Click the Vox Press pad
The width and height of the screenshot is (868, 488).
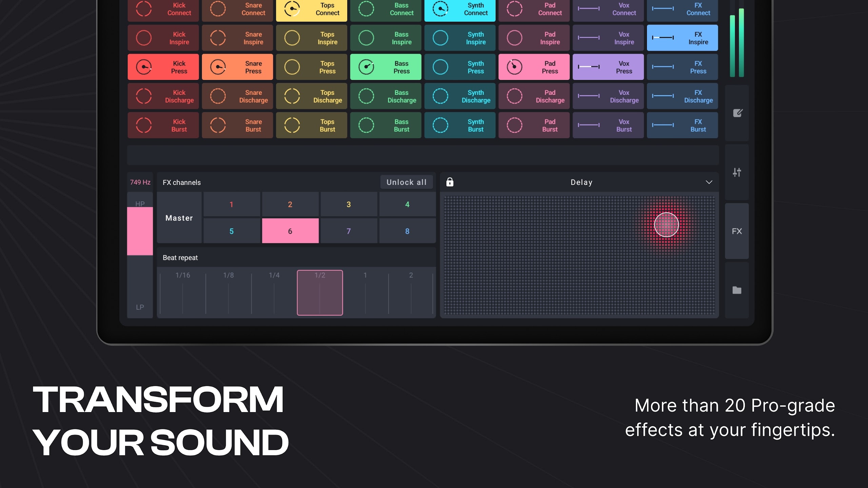click(x=609, y=67)
